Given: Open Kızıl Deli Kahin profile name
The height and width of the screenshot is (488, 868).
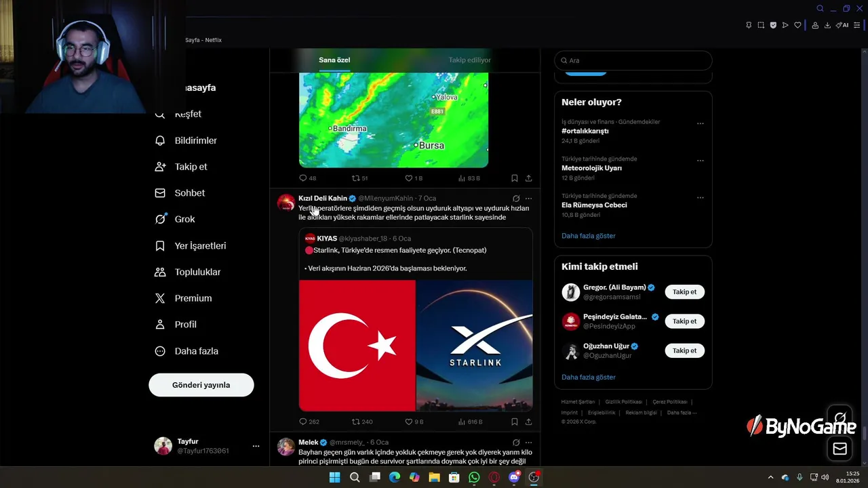Looking at the screenshot, I should pos(323,199).
